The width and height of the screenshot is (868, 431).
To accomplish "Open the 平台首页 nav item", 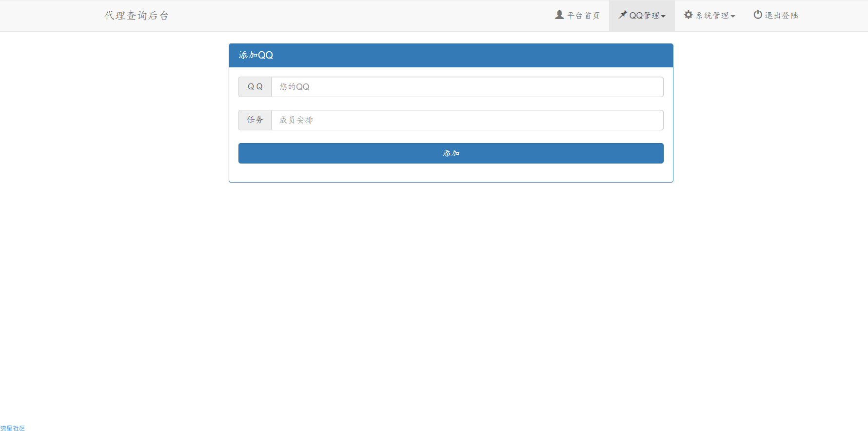I will click(577, 16).
